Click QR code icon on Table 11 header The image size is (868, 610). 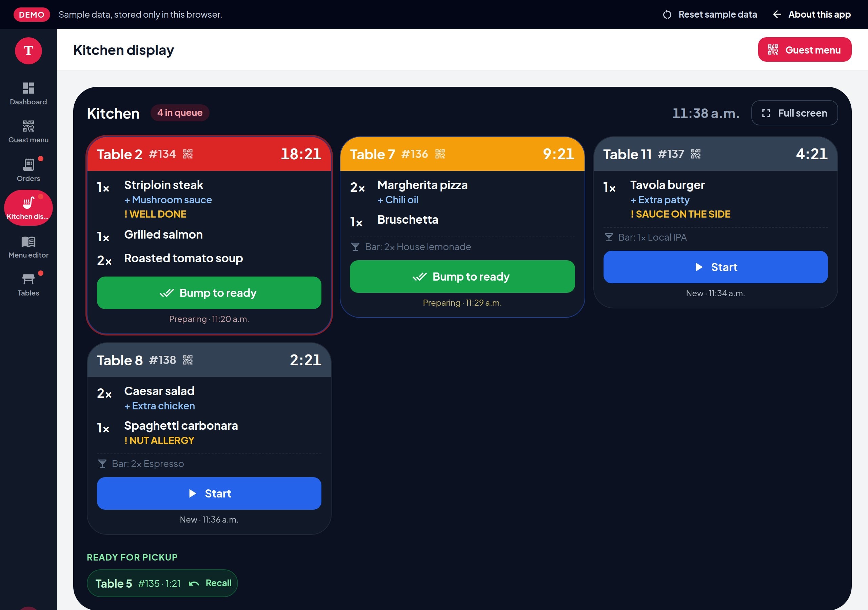(696, 154)
